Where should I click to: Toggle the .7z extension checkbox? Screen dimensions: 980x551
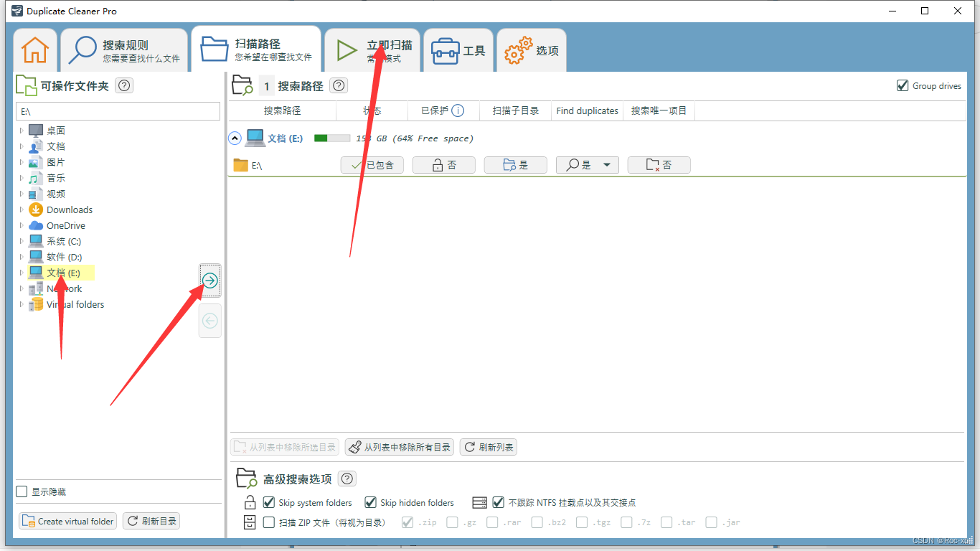(626, 522)
